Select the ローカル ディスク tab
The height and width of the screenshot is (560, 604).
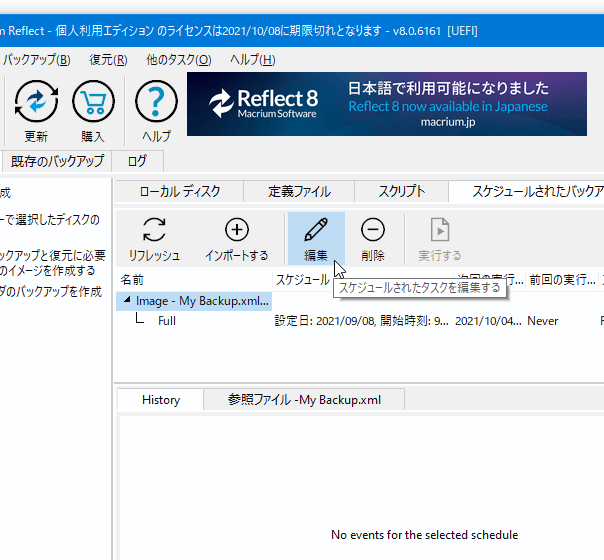180,191
